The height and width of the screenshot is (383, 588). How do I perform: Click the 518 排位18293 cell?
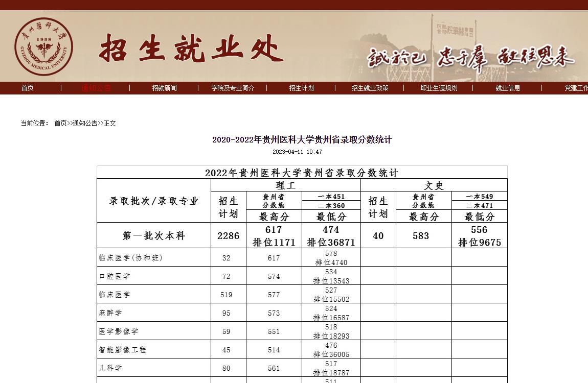pos(331,331)
